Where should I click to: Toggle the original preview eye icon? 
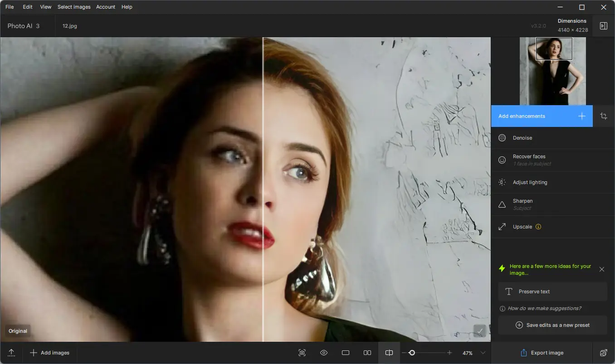[x=324, y=353]
